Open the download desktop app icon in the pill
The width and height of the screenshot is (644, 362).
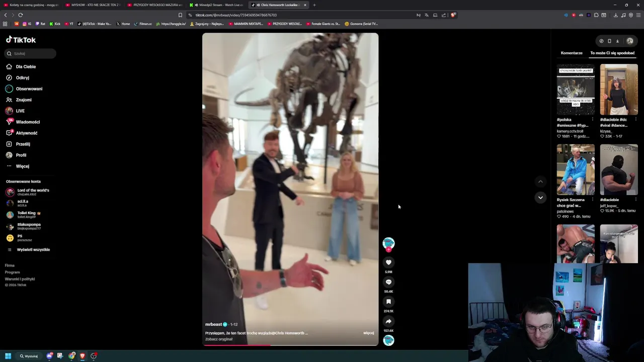617,41
